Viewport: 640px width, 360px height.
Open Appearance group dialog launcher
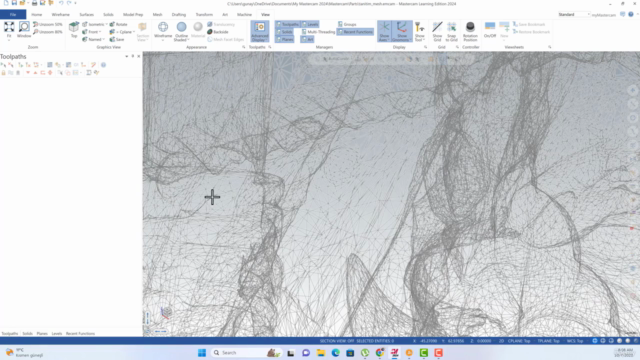244,47
